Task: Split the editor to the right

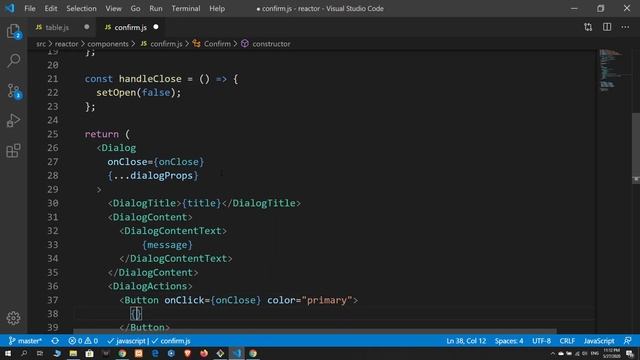Action: [x=607, y=27]
